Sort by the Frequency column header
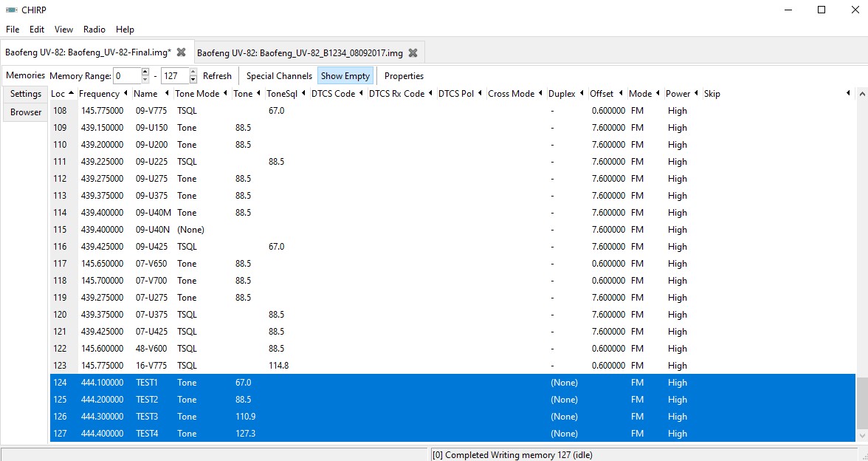 (x=103, y=94)
